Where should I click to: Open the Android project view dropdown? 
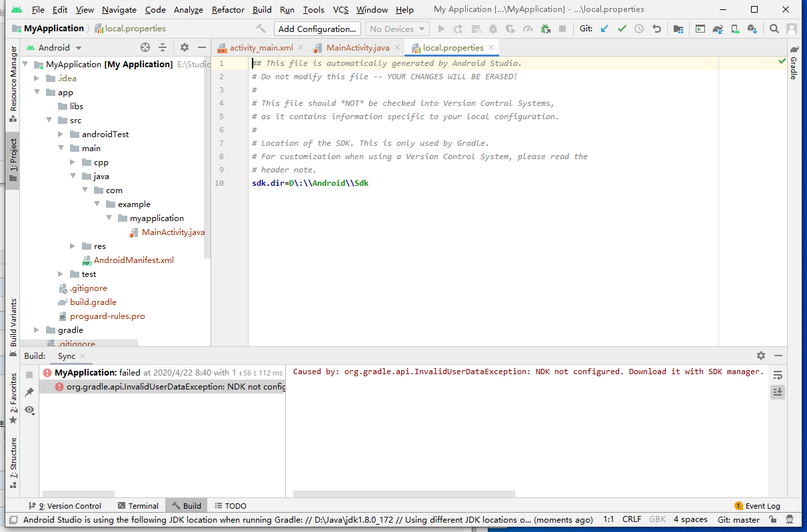pos(54,47)
